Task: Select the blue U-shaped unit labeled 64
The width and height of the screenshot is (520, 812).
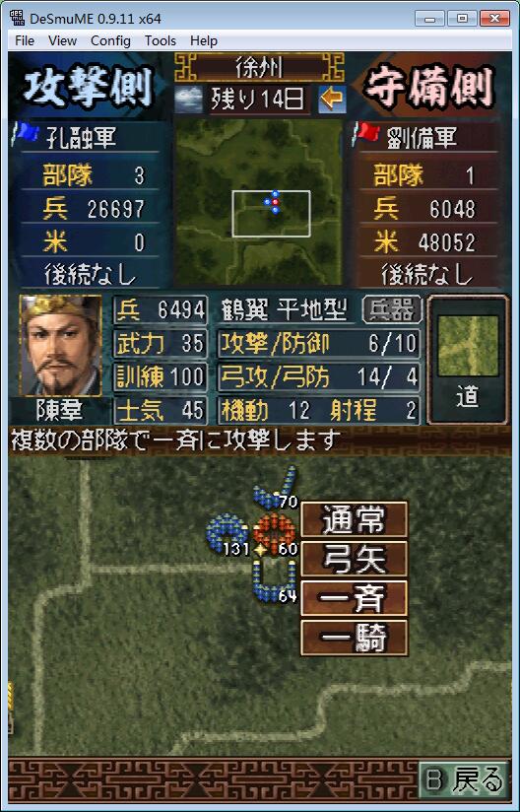Action: pos(275,581)
